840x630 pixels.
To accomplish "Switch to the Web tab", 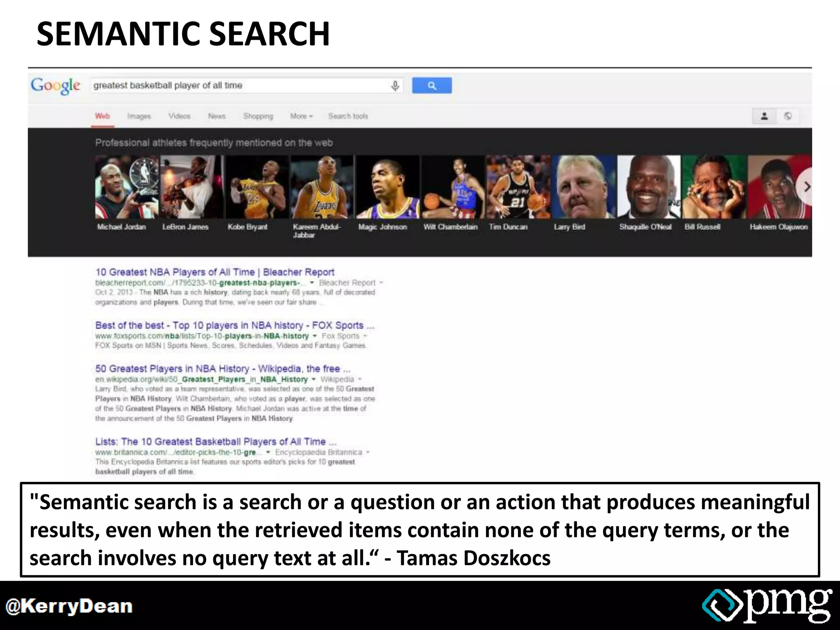I will [103, 116].
